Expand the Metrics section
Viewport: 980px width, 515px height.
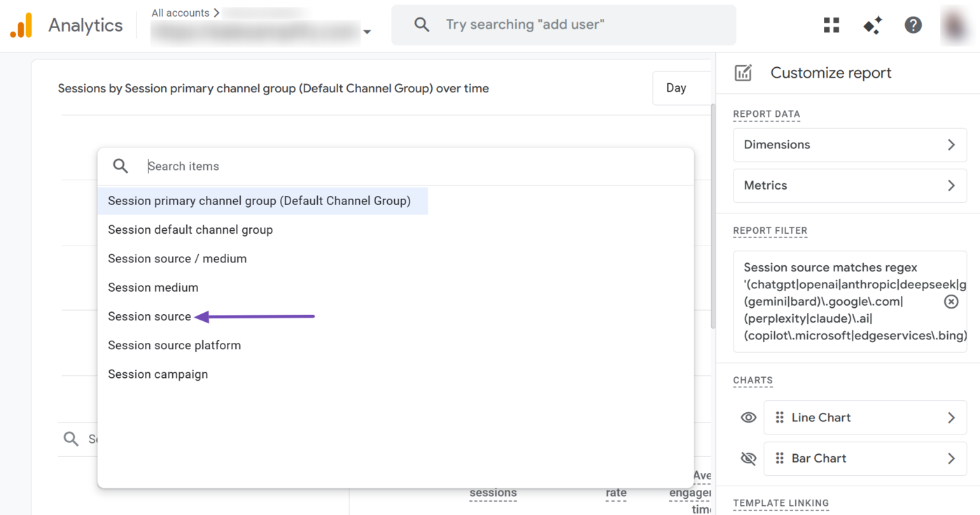(x=849, y=185)
